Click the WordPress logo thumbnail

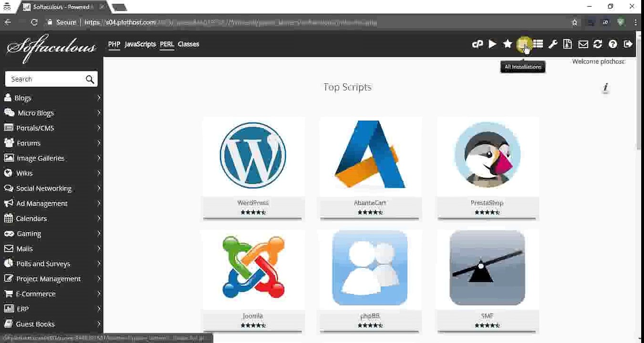[x=253, y=155]
